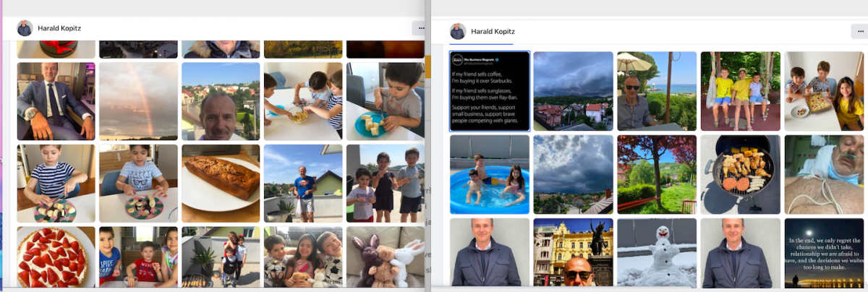The width and height of the screenshot is (868, 292).
Task: Open the stuffed bunny toys photo
Action: coord(386,257)
